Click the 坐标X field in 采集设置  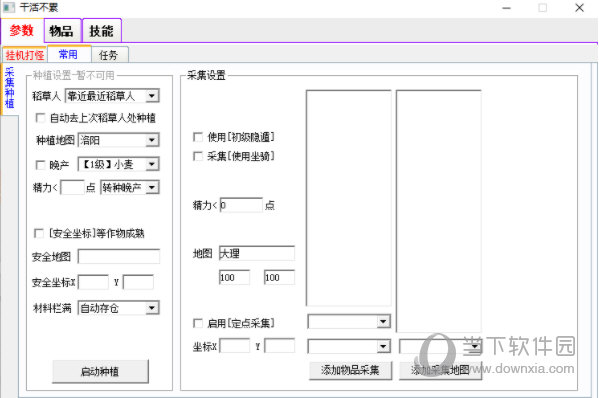coord(235,346)
